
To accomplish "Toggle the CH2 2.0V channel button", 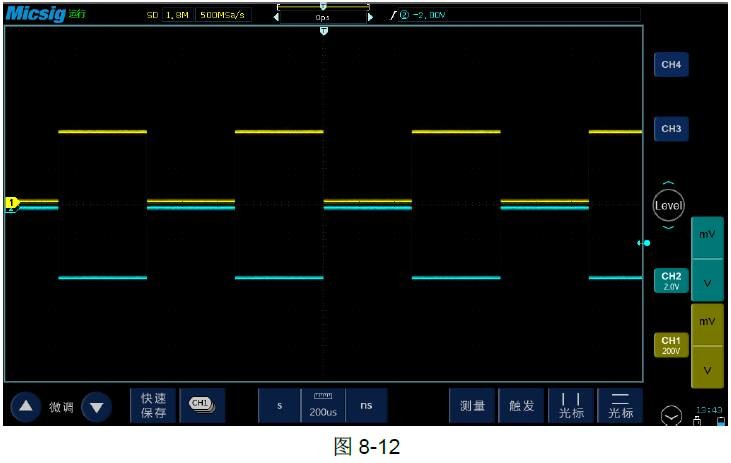I will coord(670,280).
